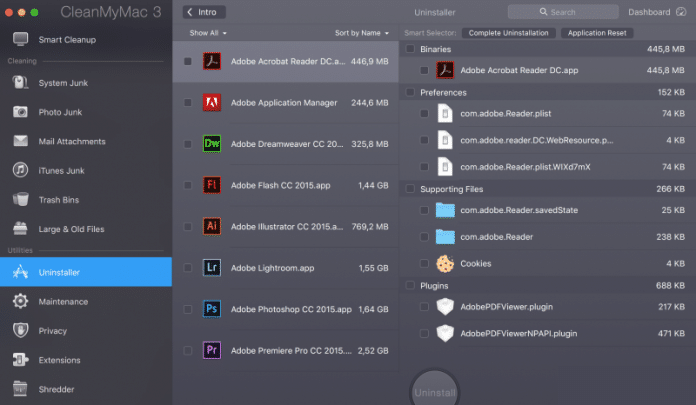The height and width of the screenshot is (405, 696).
Task: Check the Adobe Premiere Pro CC checkbox
Action: pos(188,350)
